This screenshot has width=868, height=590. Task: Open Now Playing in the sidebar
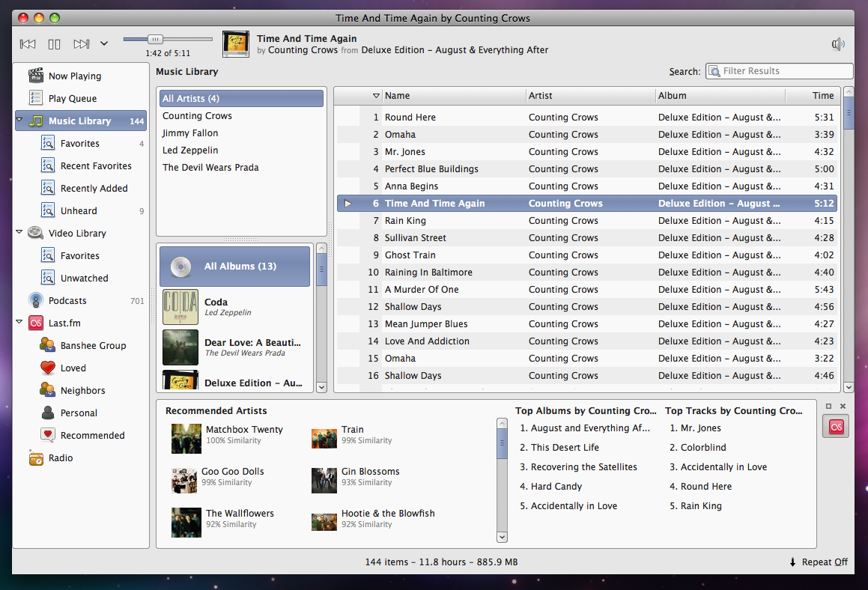pos(82,76)
